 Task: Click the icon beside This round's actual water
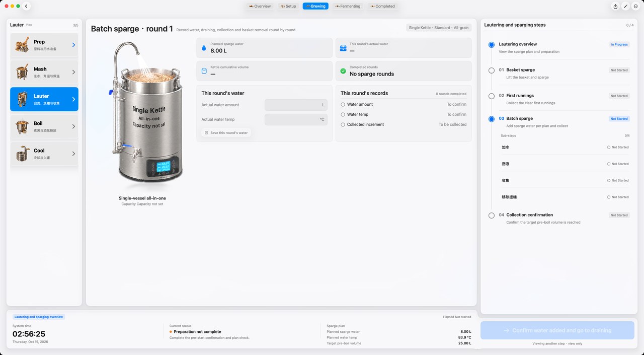343,48
